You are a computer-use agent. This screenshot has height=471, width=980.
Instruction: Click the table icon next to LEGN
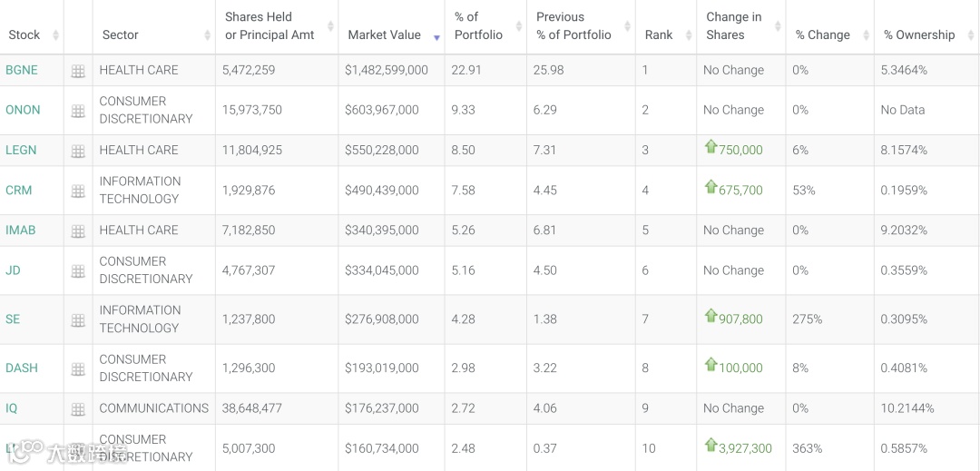(78, 151)
